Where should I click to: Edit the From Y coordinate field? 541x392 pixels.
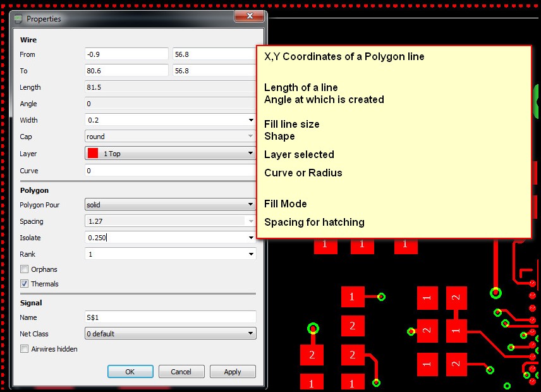(214, 54)
